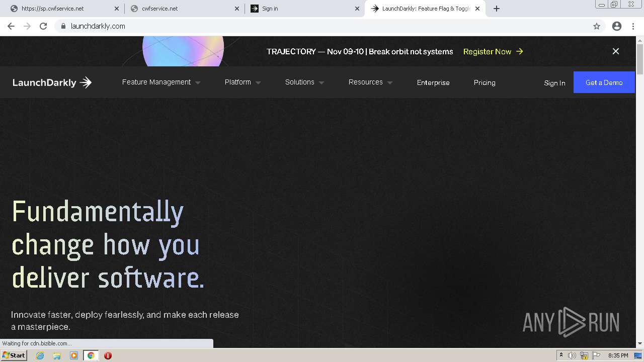Click Register Now link
644x362 pixels.
click(x=493, y=52)
